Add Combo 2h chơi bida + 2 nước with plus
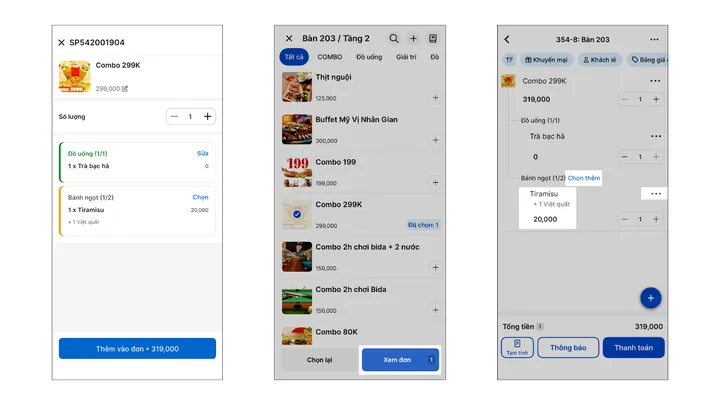The height and width of the screenshot is (405, 720). 435,268
